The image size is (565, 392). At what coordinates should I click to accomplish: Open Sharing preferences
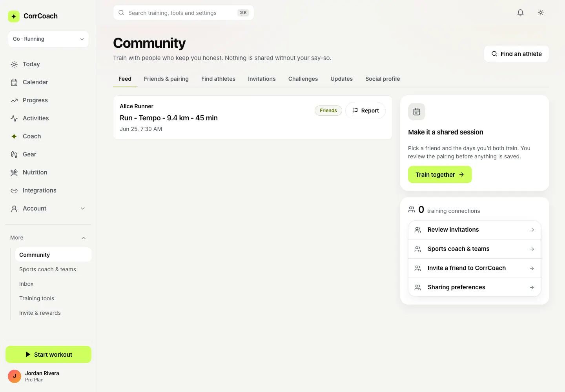point(475,287)
